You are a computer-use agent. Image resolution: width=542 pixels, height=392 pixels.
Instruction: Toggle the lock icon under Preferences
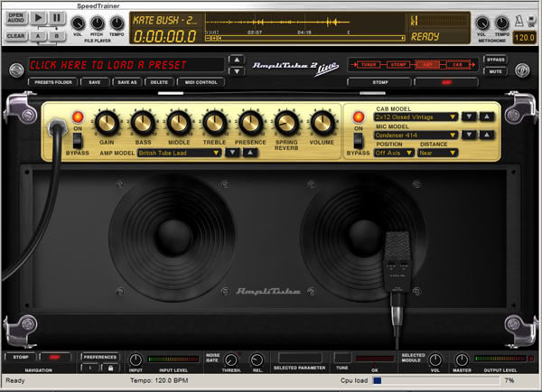coord(110,369)
